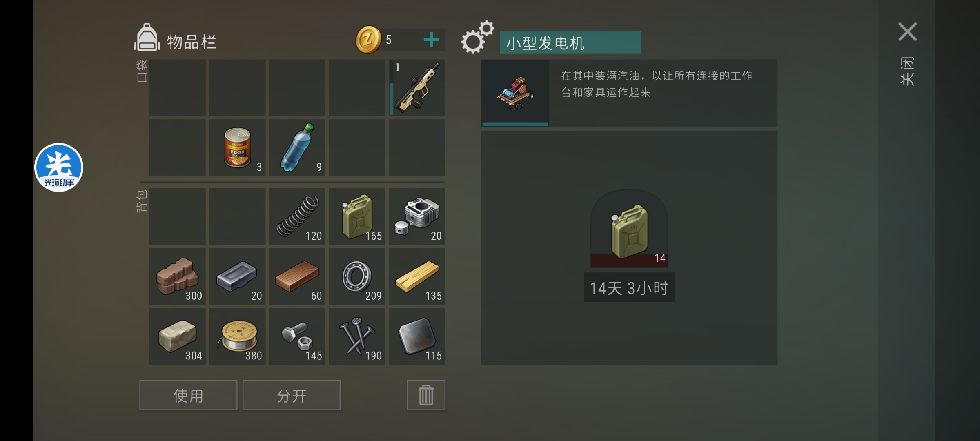Select the red bricks stack of 300
Screen dimensions: 980x441
178,276
